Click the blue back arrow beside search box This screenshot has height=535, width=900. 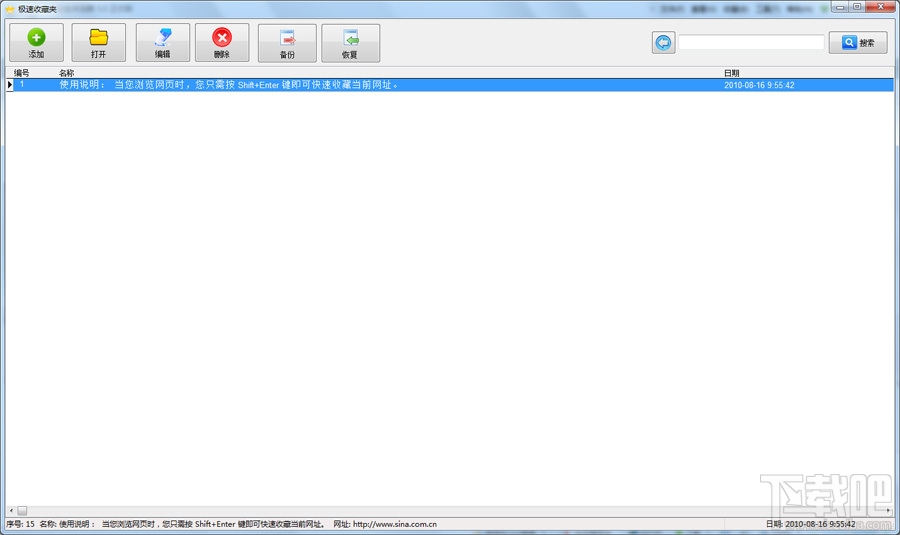(664, 42)
